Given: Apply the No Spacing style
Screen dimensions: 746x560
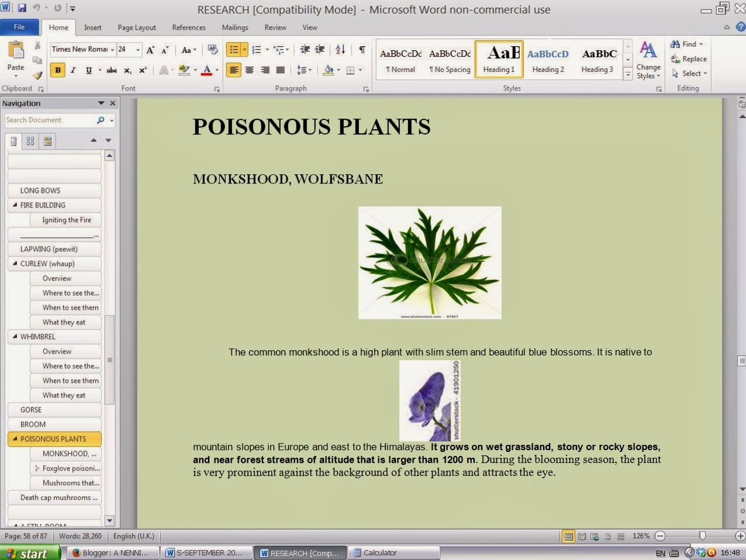Looking at the screenshot, I should point(450,60).
